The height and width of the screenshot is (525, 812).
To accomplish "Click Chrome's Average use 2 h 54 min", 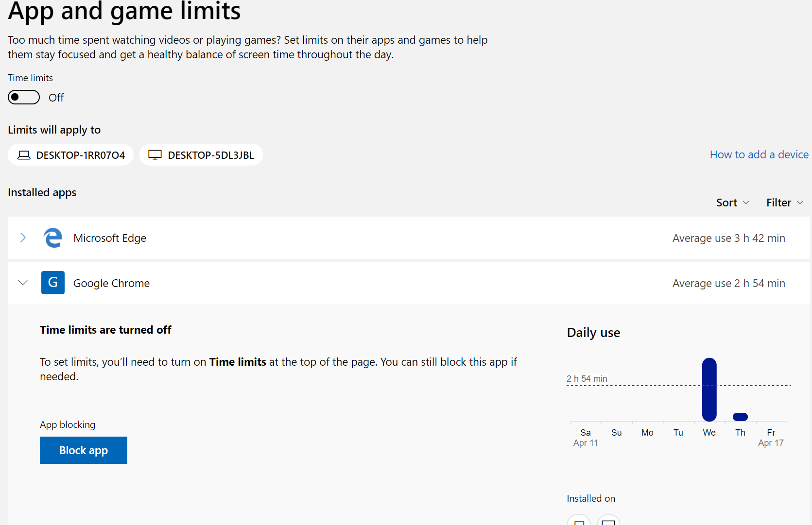I will 728,283.
